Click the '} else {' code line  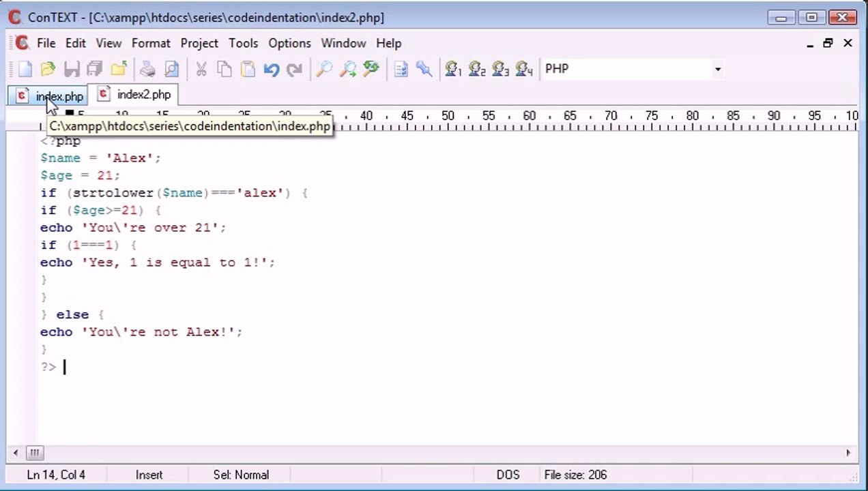(x=72, y=314)
